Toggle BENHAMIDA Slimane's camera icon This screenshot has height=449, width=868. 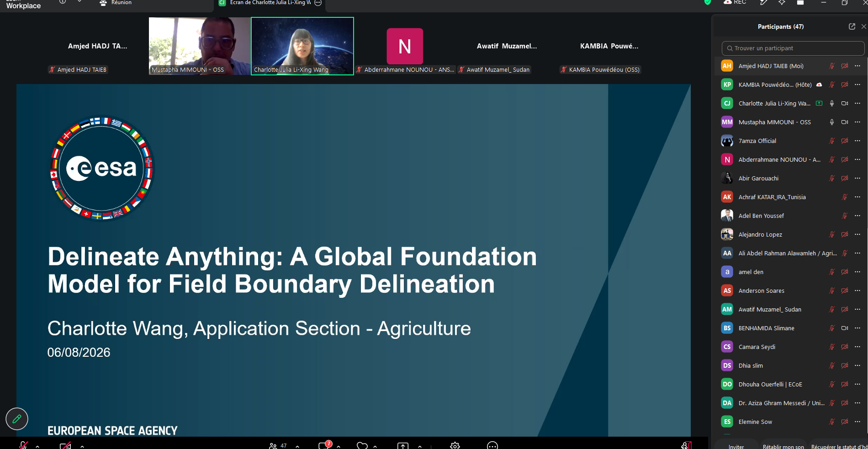click(845, 328)
